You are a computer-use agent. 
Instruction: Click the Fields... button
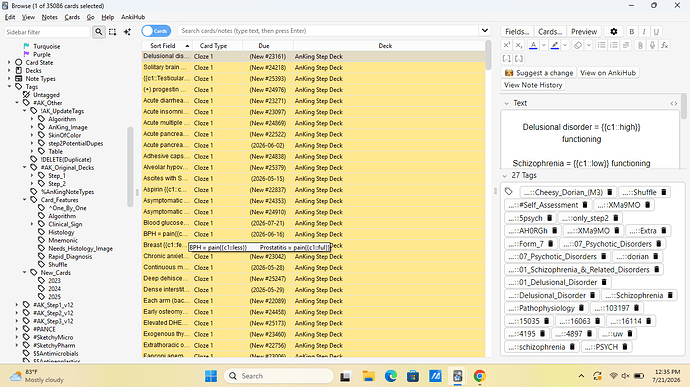[x=517, y=32]
